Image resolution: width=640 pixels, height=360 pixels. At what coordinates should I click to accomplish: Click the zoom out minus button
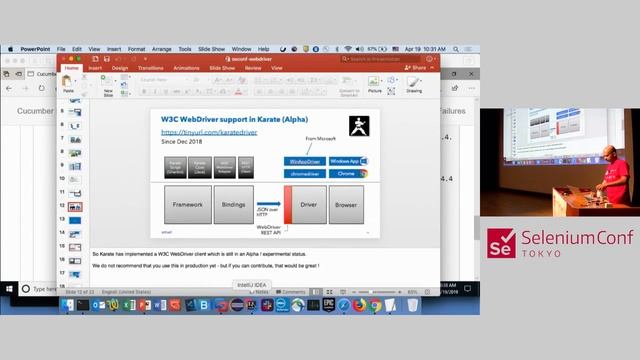354,292
